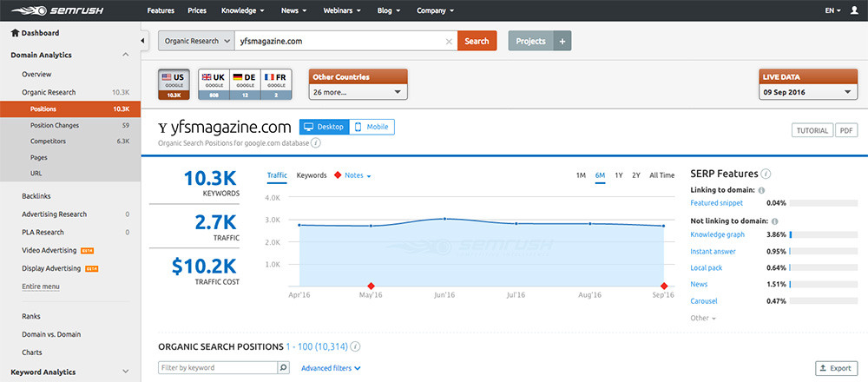
Task: Click the Entire menu link
Action: coord(41,286)
